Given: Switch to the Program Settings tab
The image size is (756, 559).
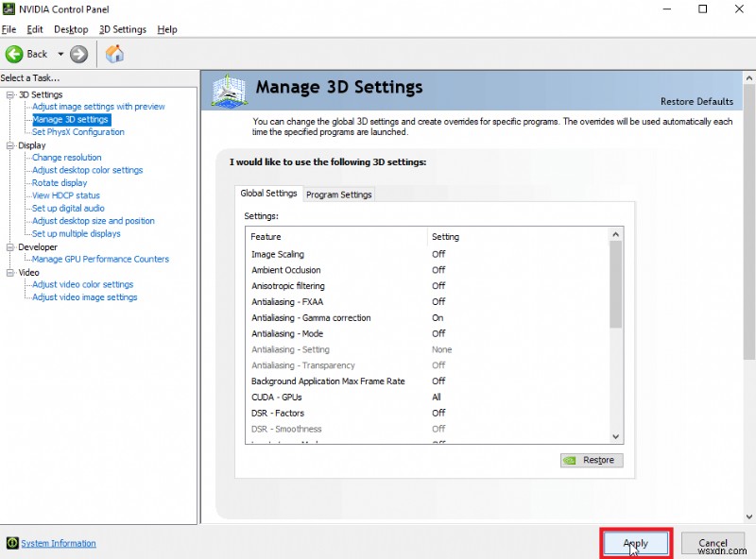Looking at the screenshot, I should point(338,195).
